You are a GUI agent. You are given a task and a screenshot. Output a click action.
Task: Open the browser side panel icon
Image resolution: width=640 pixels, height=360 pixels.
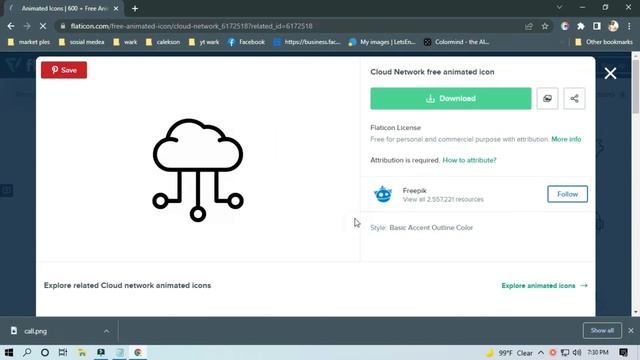597,26
